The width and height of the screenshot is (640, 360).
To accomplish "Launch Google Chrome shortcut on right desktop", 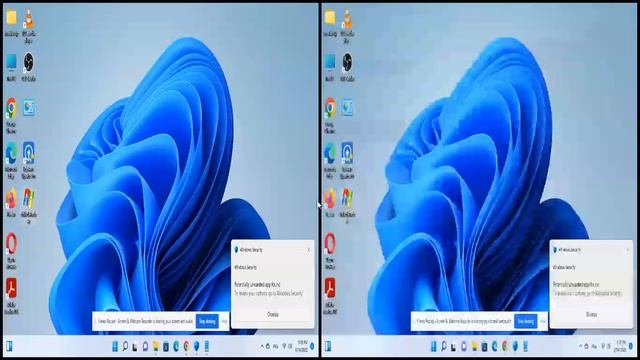I will (330, 108).
